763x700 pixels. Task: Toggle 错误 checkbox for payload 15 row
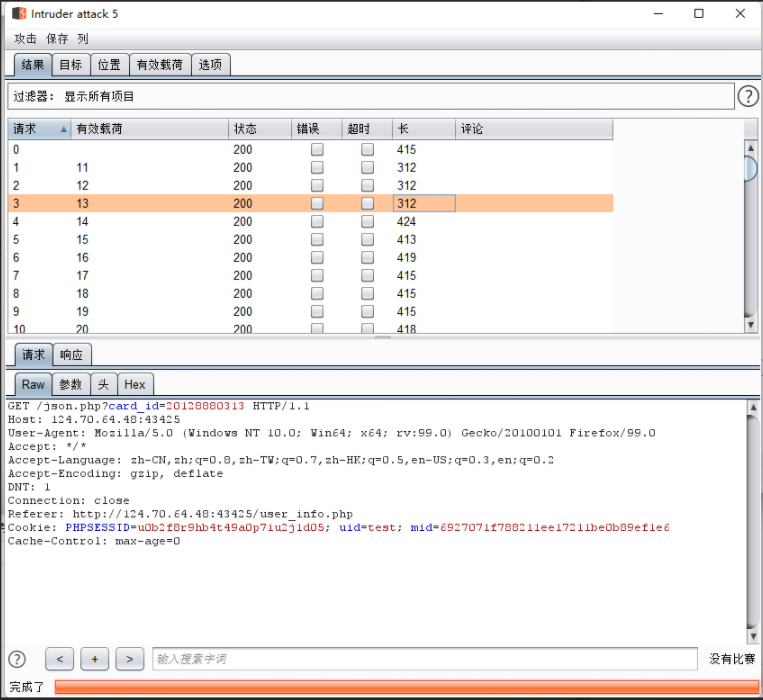click(317, 239)
